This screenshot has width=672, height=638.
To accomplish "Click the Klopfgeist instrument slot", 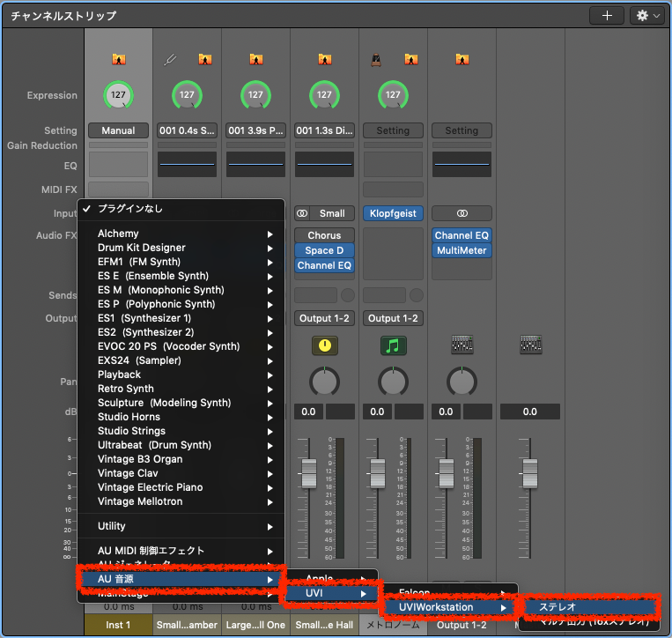I will [393, 213].
